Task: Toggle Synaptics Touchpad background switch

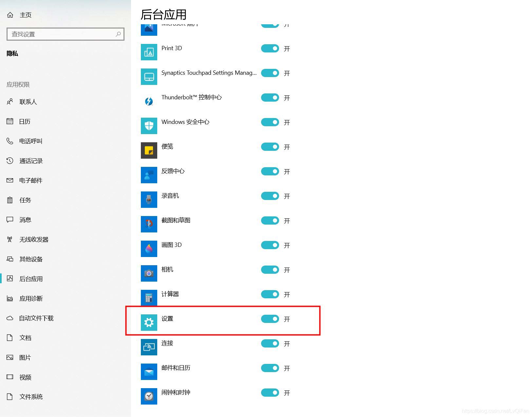Action: click(270, 73)
